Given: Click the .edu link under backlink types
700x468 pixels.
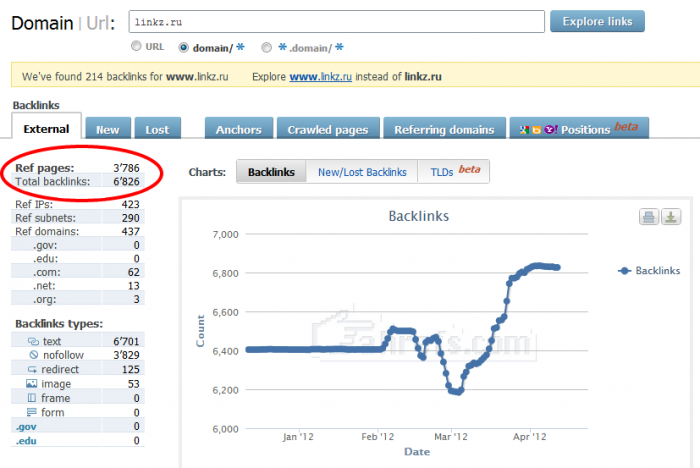Looking at the screenshot, I should [x=26, y=441].
